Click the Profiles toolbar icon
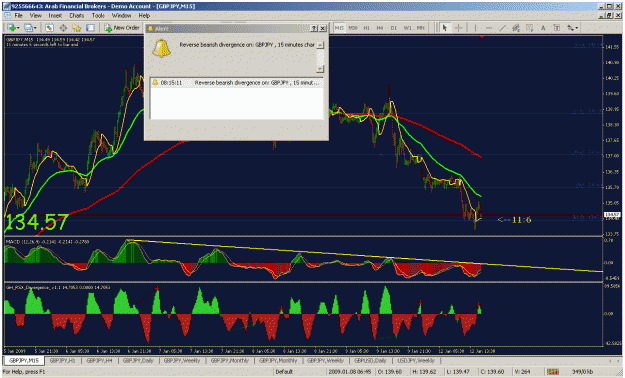 (28, 28)
